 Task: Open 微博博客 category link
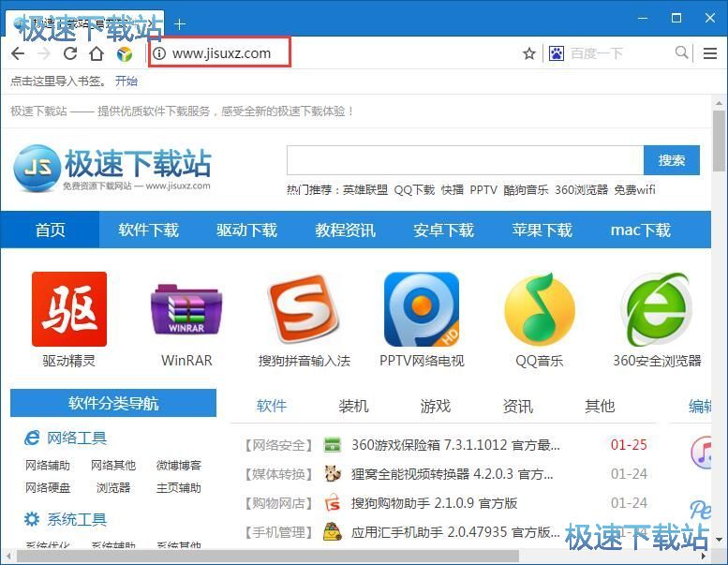coord(179,465)
